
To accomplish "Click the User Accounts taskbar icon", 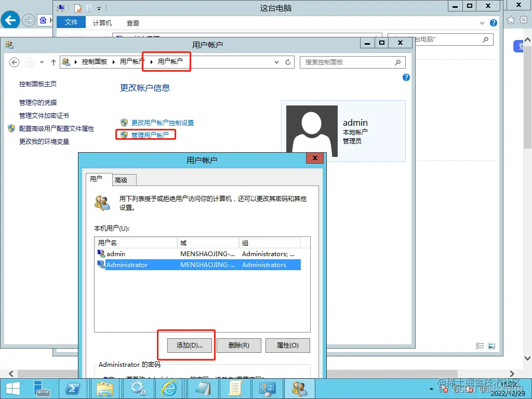I will click(300, 389).
